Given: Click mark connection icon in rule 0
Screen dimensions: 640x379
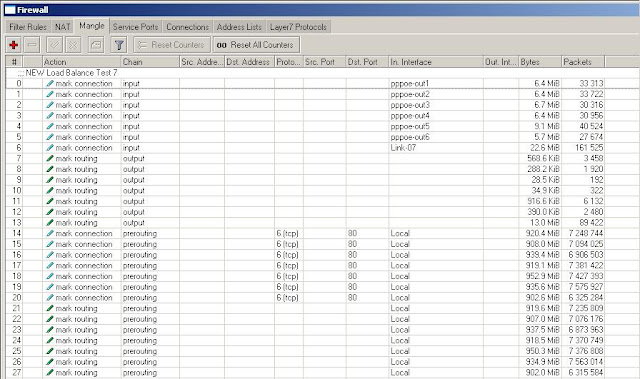Looking at the screenshot, I should (x=50, y=83).
